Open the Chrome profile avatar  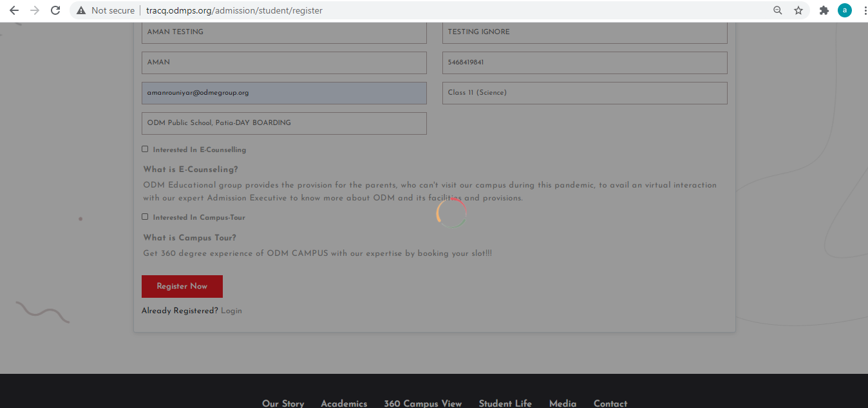click(x=844, y=10)
